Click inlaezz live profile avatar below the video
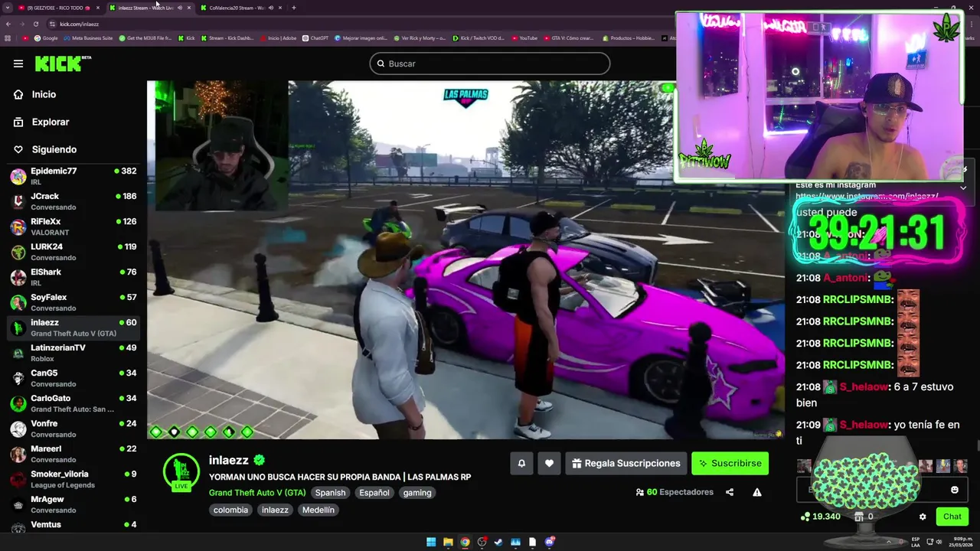 [x=181, y=471]
